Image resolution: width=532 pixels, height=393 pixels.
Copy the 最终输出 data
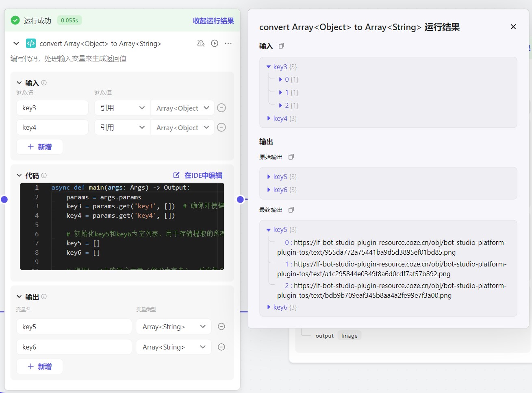pyautogui.click(x=291, y=210)
